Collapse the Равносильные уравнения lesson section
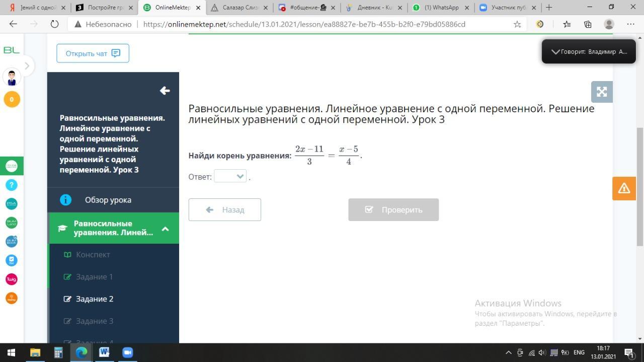The image size is (644, 362). (165, 229)
